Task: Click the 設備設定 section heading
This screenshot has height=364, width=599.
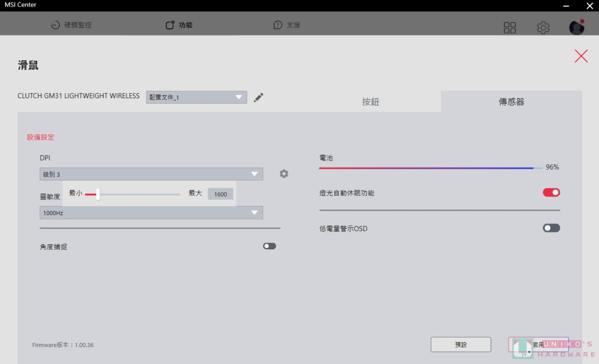Action: pos(40,137)
